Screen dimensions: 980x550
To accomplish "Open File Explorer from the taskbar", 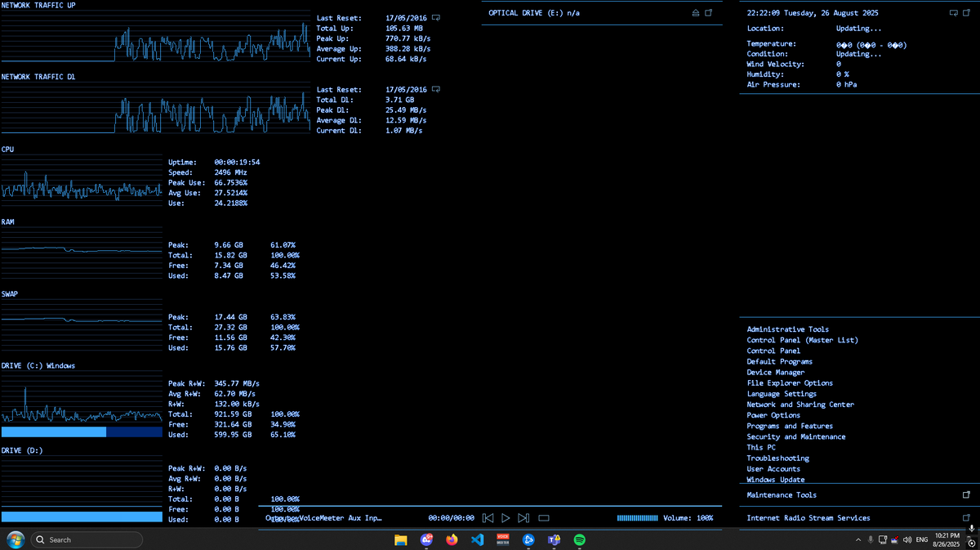I will point(401,539).
